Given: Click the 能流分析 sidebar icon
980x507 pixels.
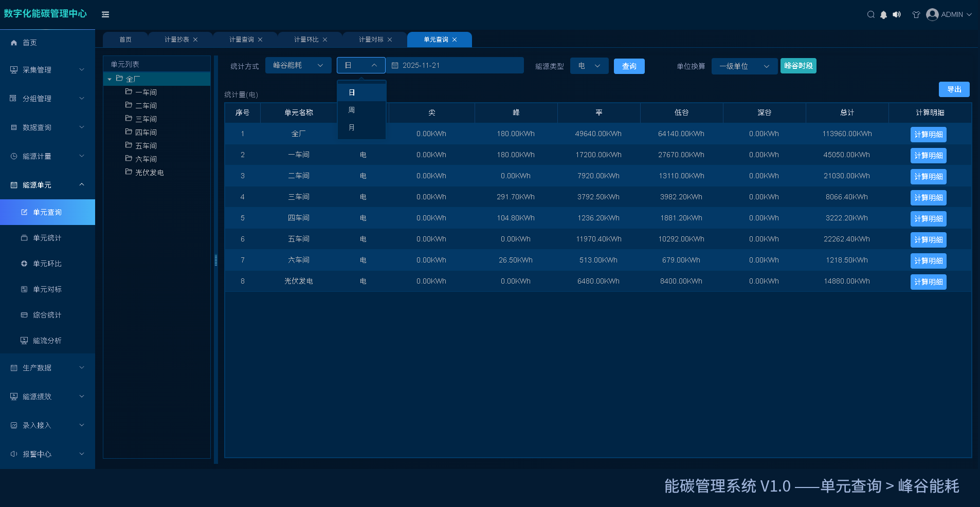Looking at the screenshot, I should (24, 341).
